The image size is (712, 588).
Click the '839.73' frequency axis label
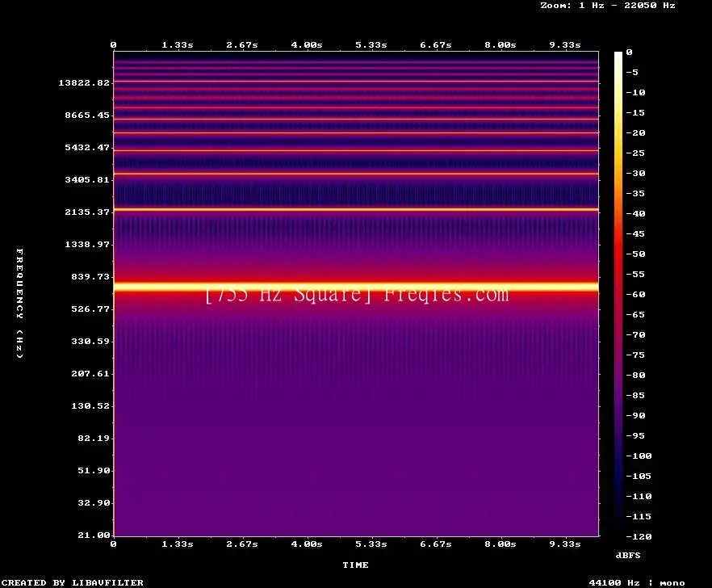pyautogui.click(x=90, y=276)
